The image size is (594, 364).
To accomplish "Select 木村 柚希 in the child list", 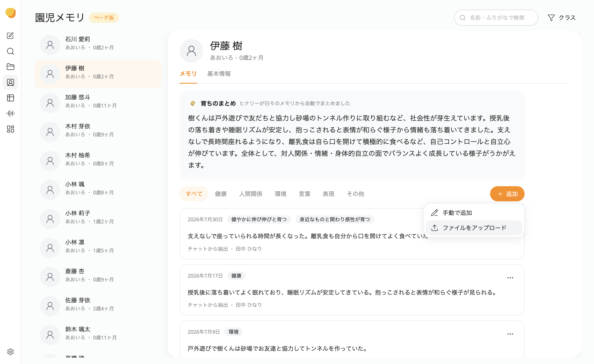I will [98, 161].
